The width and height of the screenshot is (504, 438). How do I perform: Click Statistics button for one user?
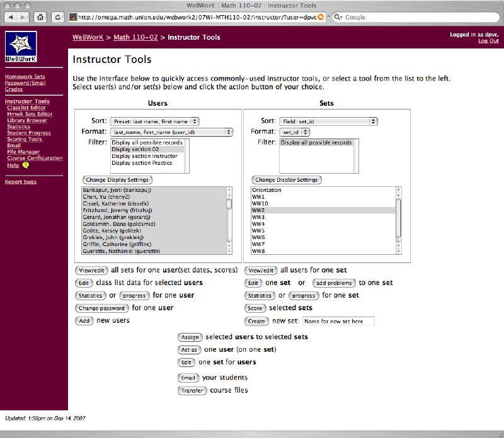[x=91, y=295]
